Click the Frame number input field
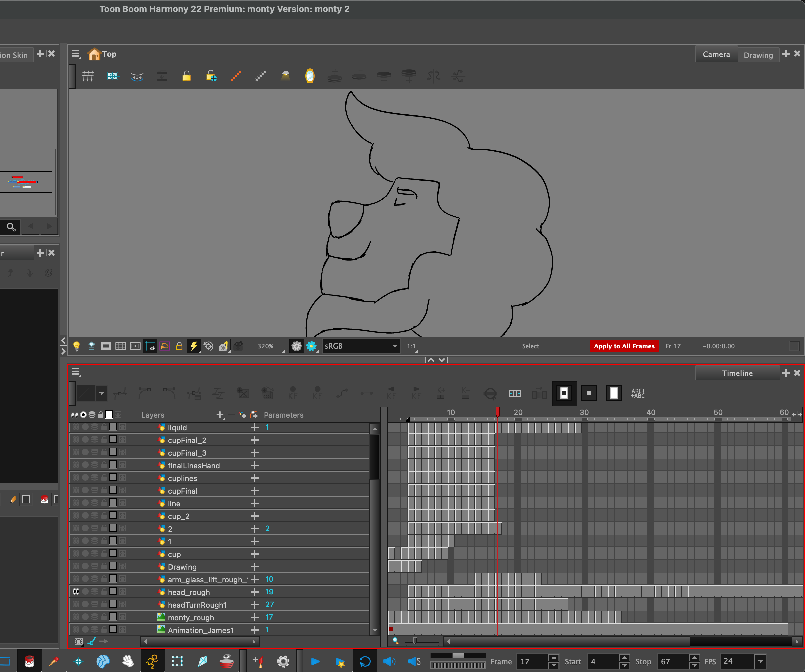 click(x=531, y=661)
